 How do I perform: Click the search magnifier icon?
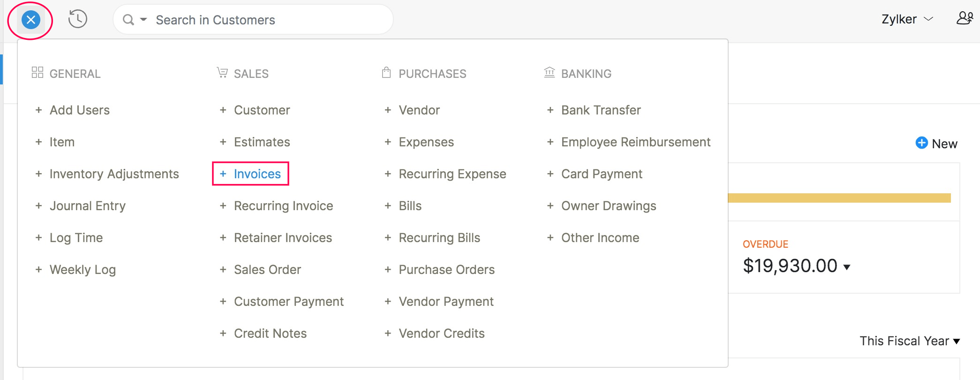click(x=128, y=20)
